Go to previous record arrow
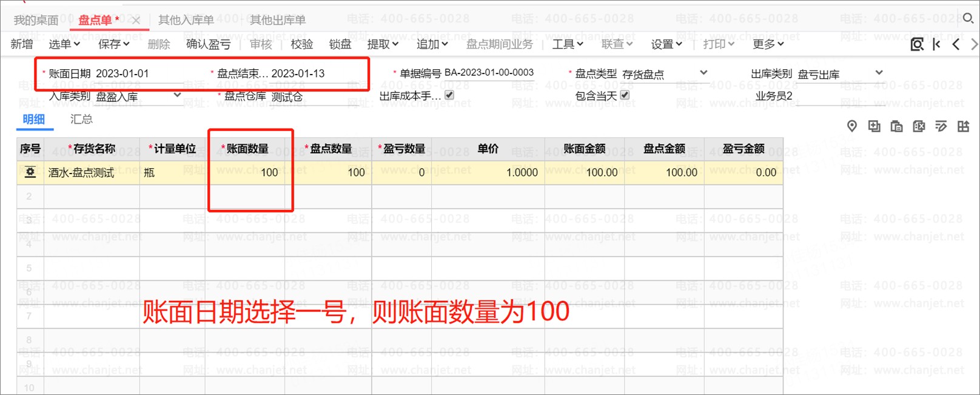This screenshot has width=980, height=395. point(956,44)
